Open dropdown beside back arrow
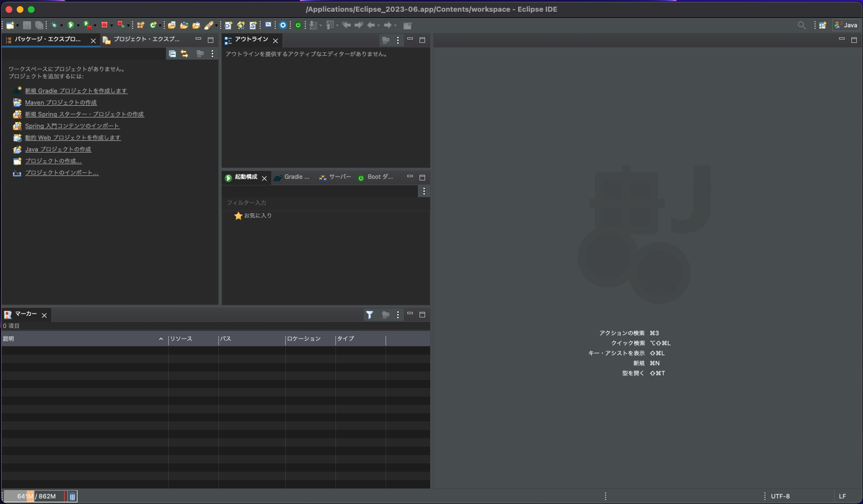The width and height of the screenshot is (863, 504). [378, 26]
